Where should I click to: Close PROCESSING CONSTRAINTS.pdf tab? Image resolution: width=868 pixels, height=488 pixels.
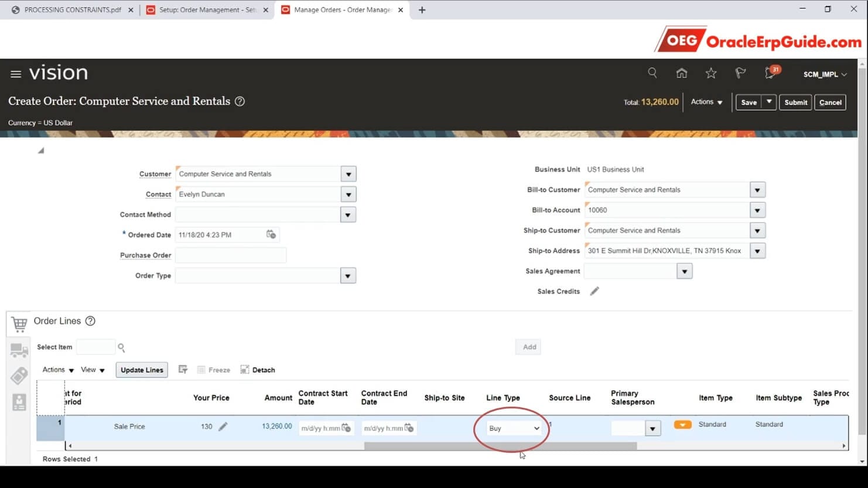click(131, 10)
